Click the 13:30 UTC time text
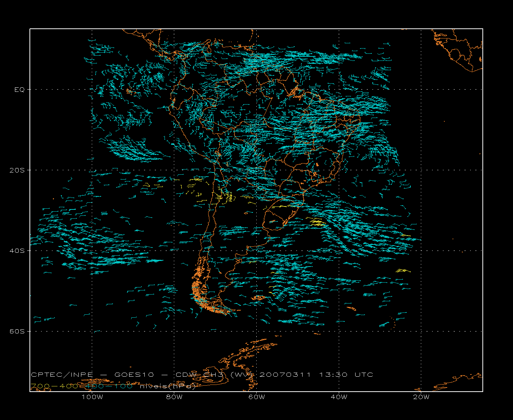The width and height of the screenshot is (513, 420). click(346, 374)
